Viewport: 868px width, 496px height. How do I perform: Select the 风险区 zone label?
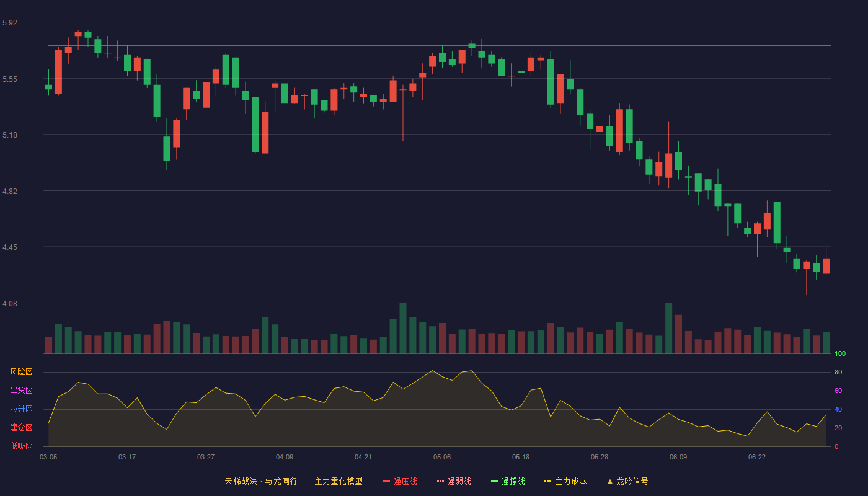(x=21, y=372)
